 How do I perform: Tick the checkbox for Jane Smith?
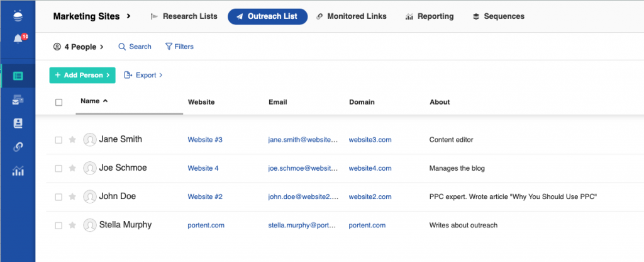58,140
